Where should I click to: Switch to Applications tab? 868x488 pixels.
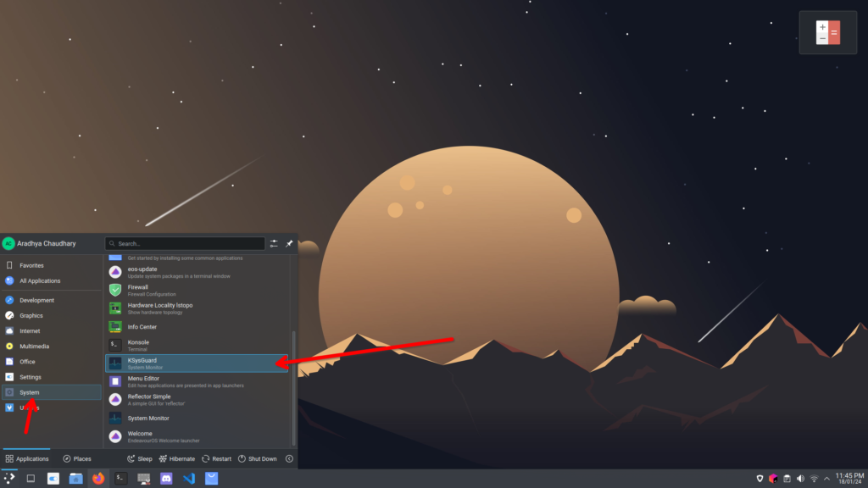coord(26,458)
